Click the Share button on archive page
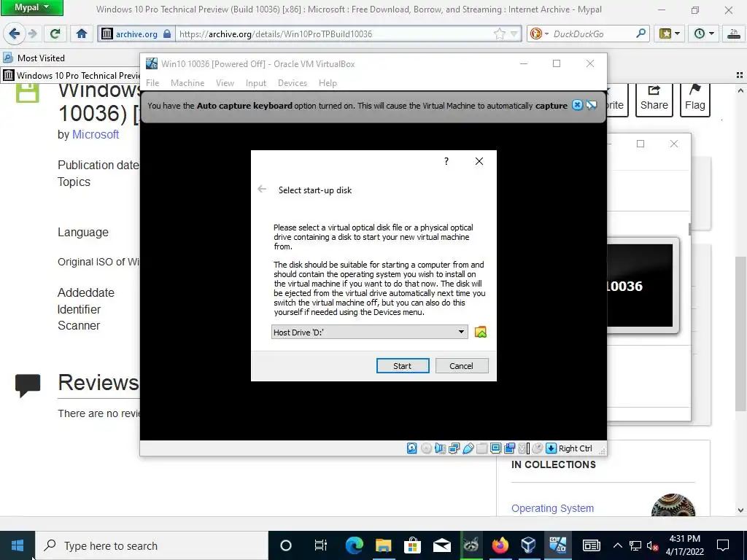Screen dimensions: 747x560 point(654,99)
